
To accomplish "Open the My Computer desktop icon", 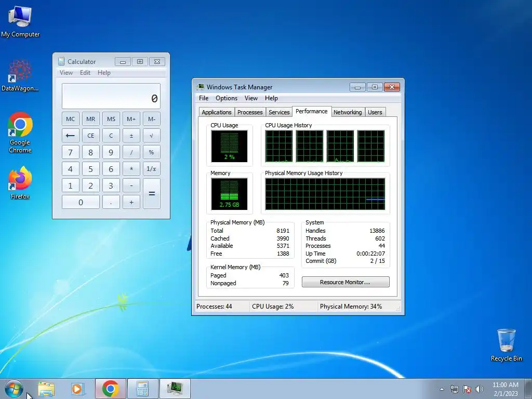I will tap(20, 21).
